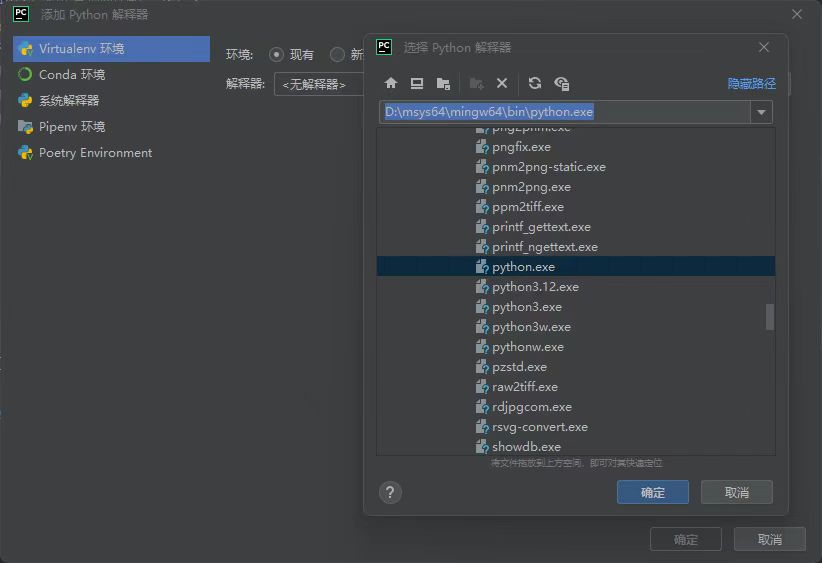Select python.exe in file tree
822x563 pixels.
click(576, 266)
